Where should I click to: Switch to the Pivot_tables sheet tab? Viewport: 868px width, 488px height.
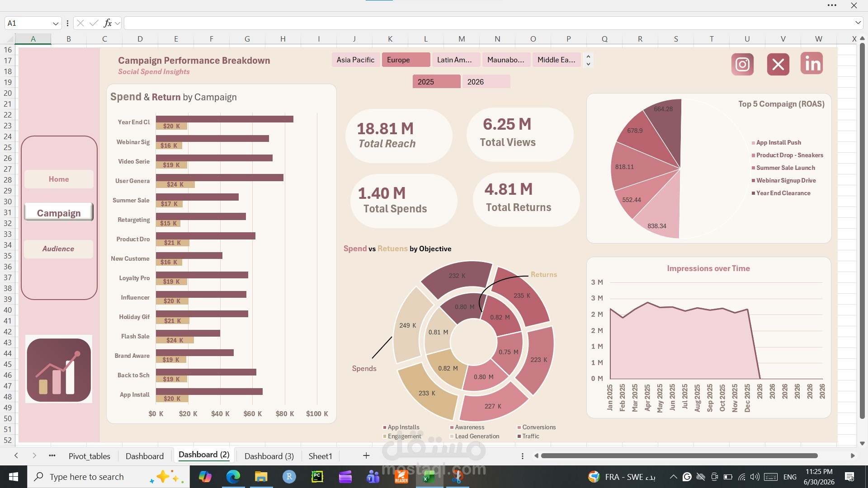click(x=90, y=456)
